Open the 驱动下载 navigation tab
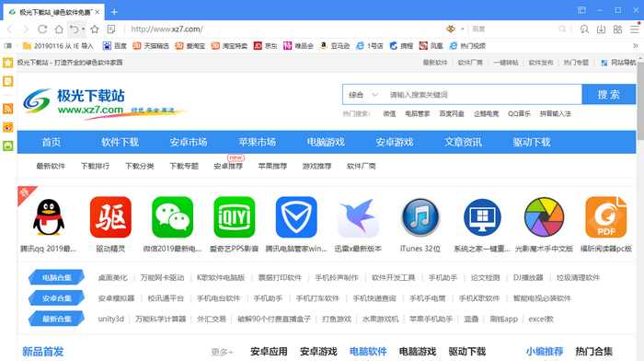This screenshot has width=644, height=361. (532, 142)
